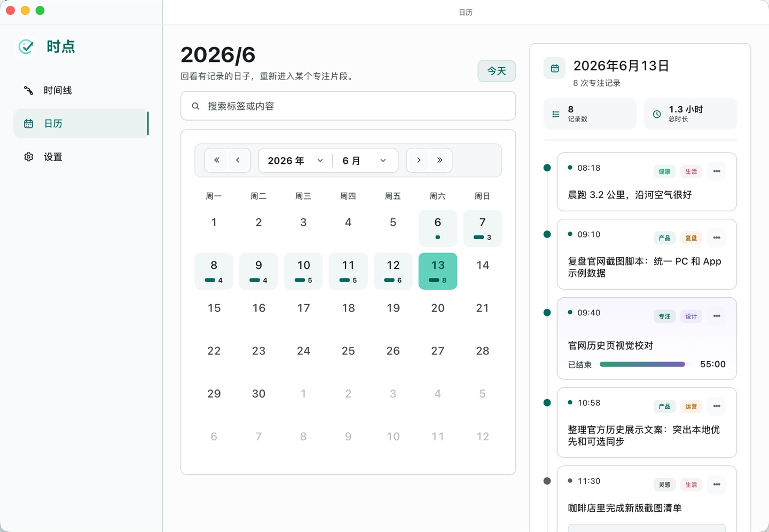This screenshot has height=532, width=769.
Task: Open more options for 09:40 entry
Action: pos(717,316)
